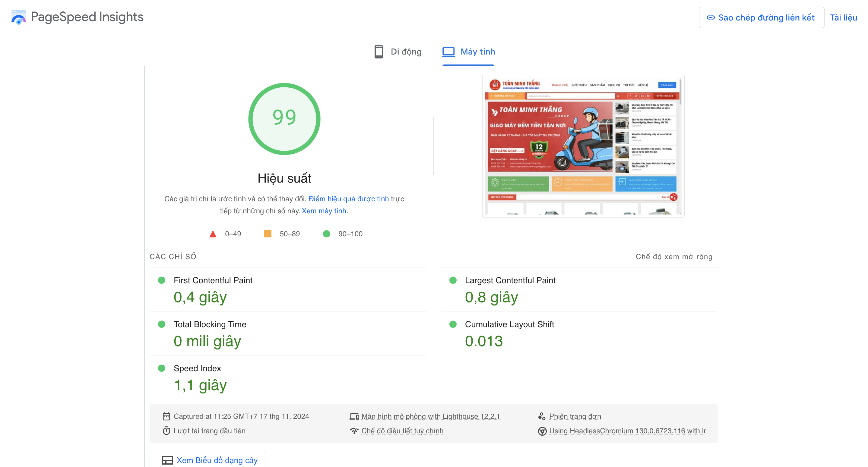The height and width of the screenshot is (467, 868).
Task: Click the calendar icon beside Captured at
Action: pos(166,416)
